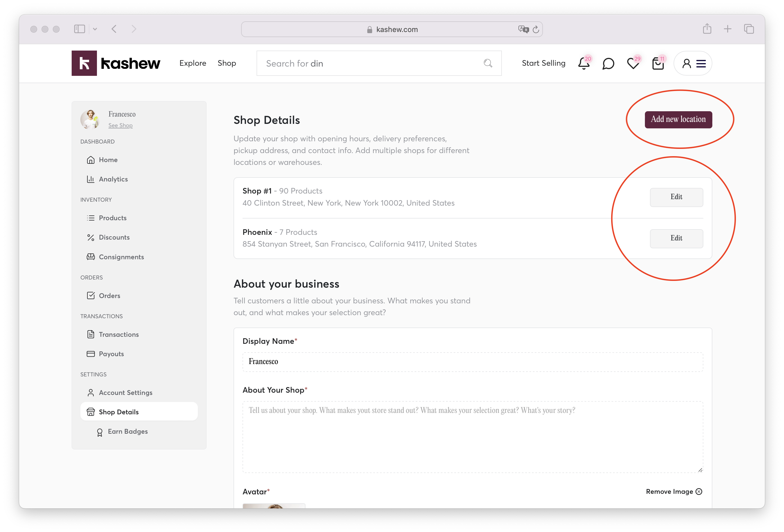
Task: Click Add new location button
Action: [678, 120]
